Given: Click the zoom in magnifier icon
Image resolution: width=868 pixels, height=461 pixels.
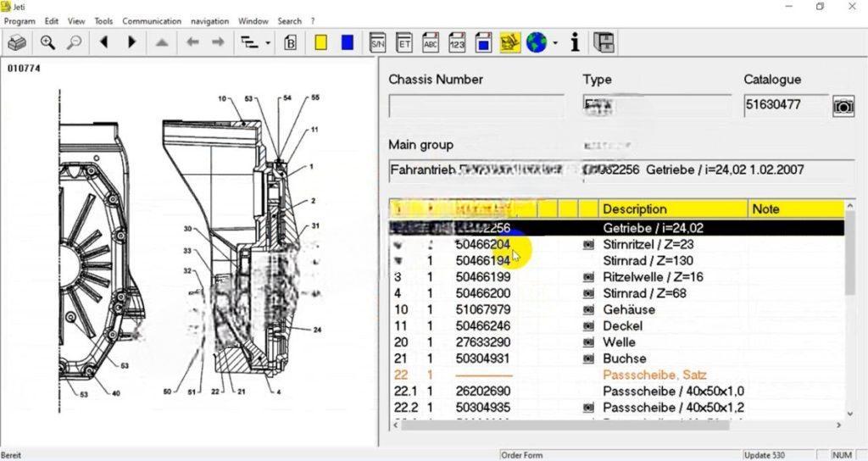Looking at the screenshot, I should tap(47, 42).
